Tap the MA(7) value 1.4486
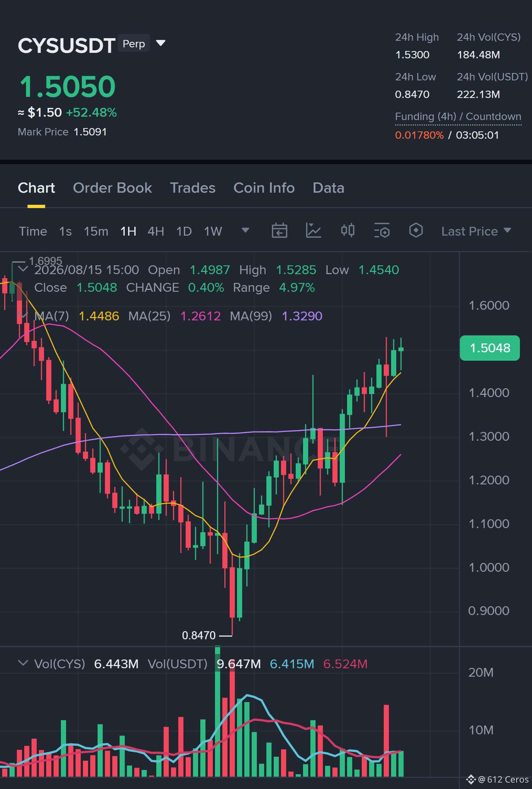Screen dimensions: 532x789 click(99, 316)
